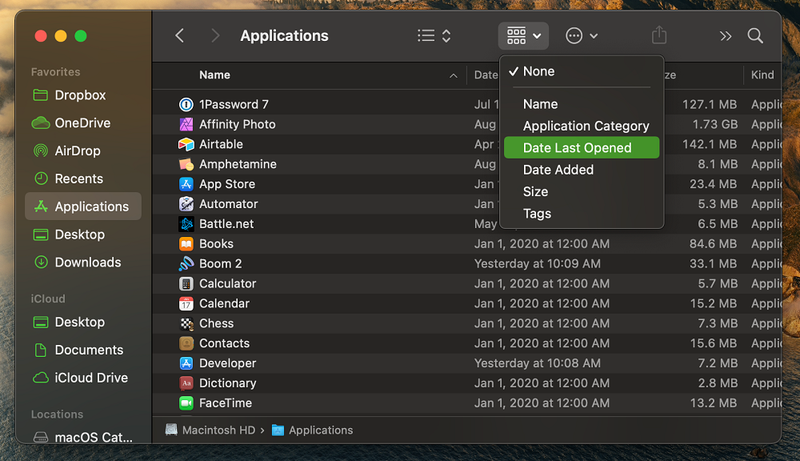Select the checked None grouping option

click(538, 72)
